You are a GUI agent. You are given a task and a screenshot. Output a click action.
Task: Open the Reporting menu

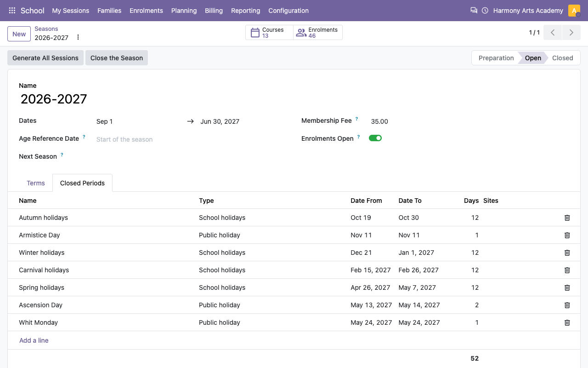(246, 11)
